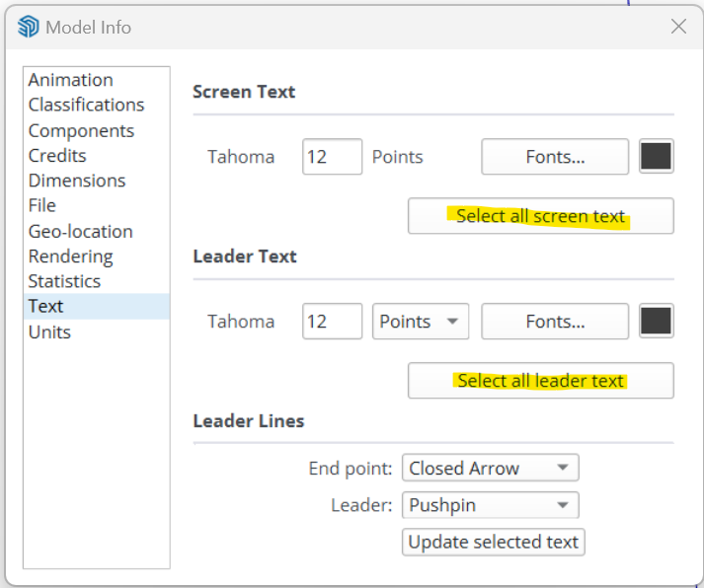Click the SketchUp logo icon in title bar
704x588 pixels.
(28, 27)
